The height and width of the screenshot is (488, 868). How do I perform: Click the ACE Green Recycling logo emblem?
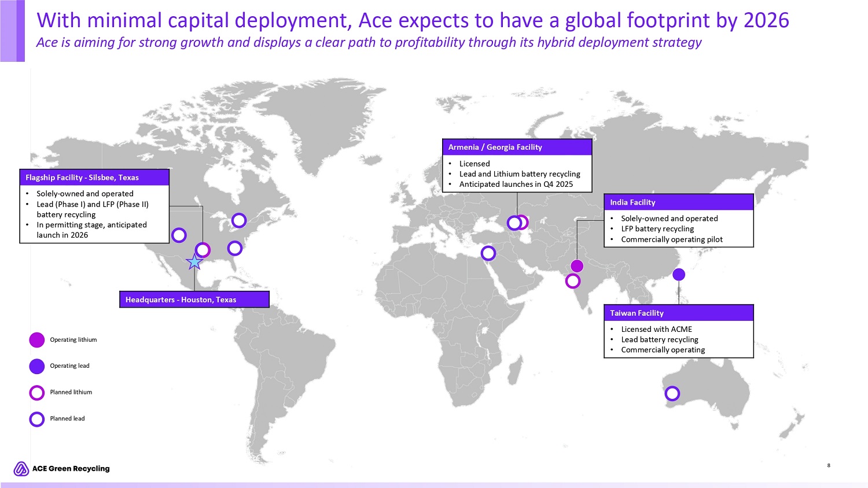[21, 469]
